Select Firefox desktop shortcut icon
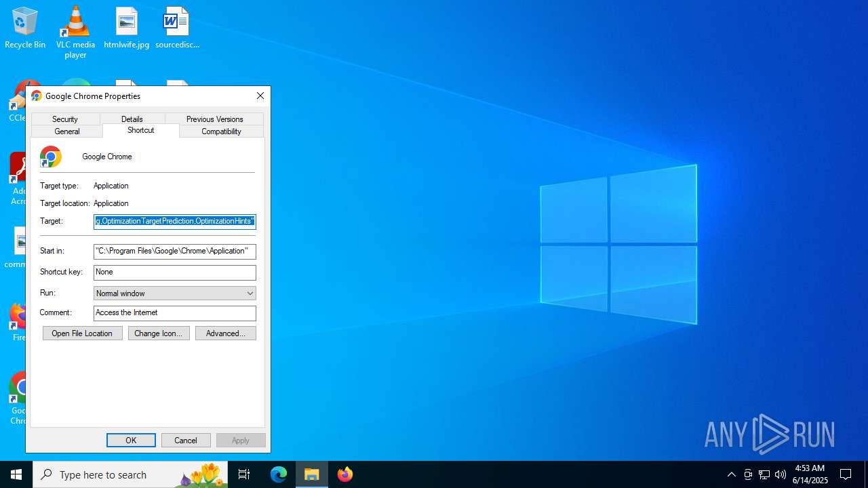This screenshot has width=868, height=488. tap(18, 322)
